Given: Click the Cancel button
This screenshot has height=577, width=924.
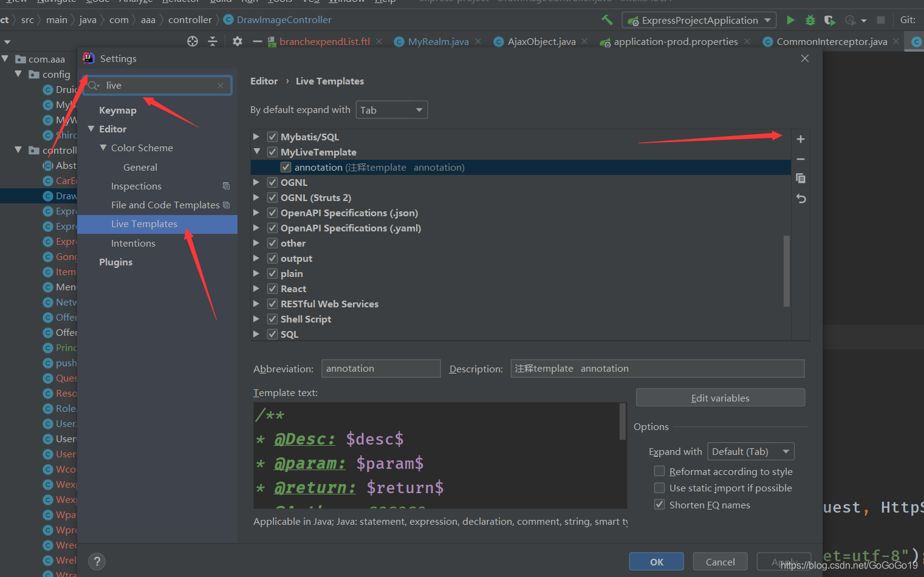Looking at the screenshot, I should 720,562.
